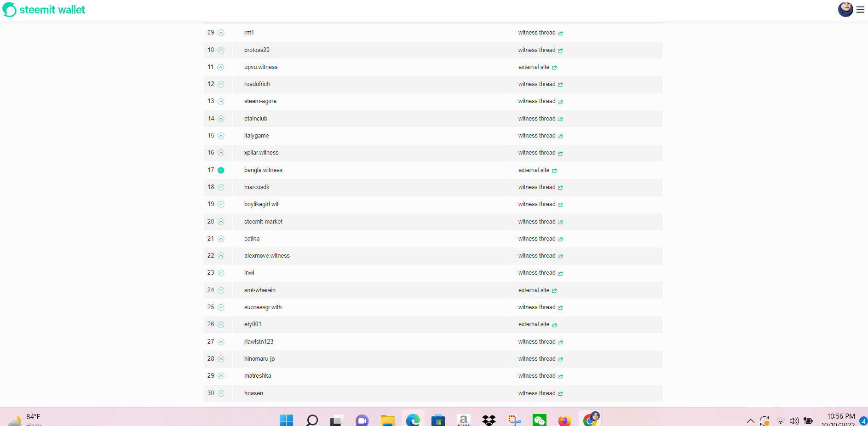Open Microsoft Store from the taskbar
The width and height of the screenshot is (868, 426).
coord(438,420)
